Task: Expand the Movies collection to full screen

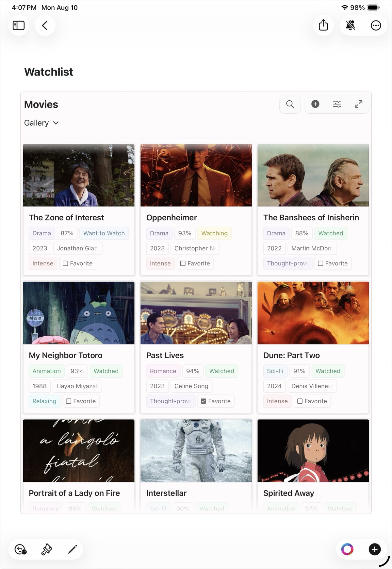Action: coord(358,104)
